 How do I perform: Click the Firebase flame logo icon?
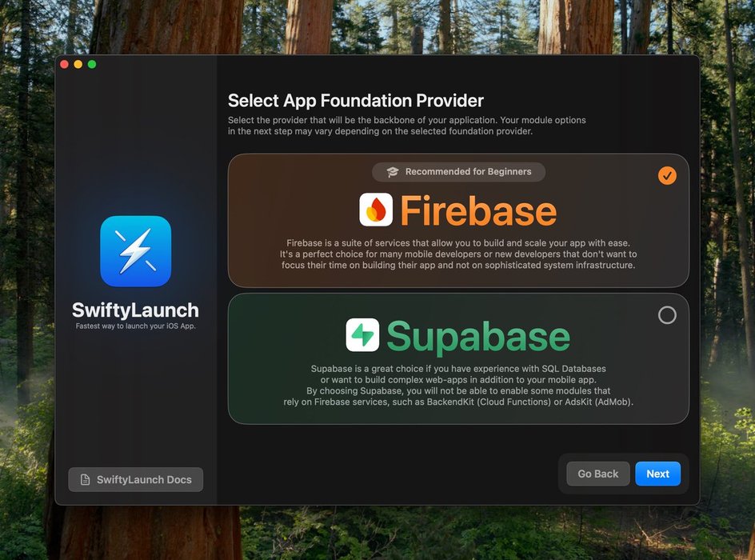pyautogui.click(x=376, y=210)
